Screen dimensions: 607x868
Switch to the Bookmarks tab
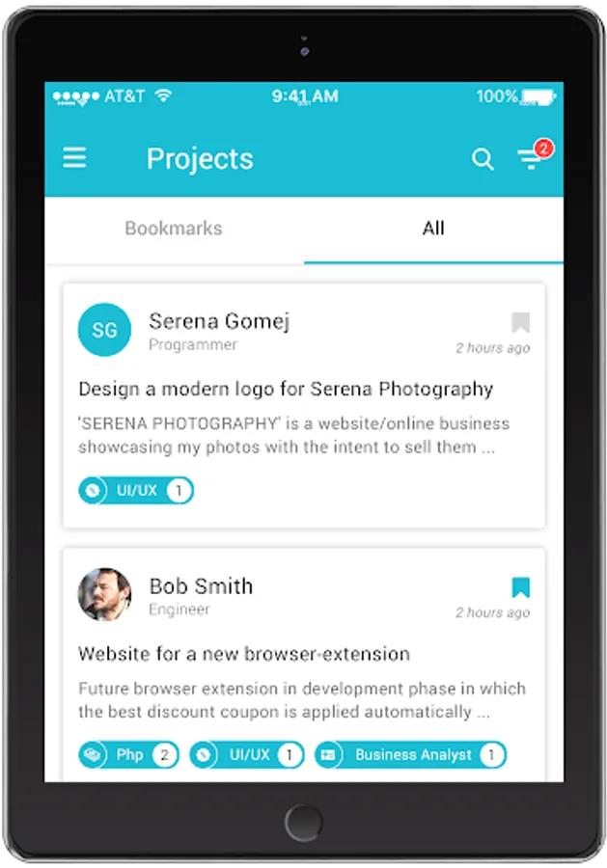click(174, 228)
